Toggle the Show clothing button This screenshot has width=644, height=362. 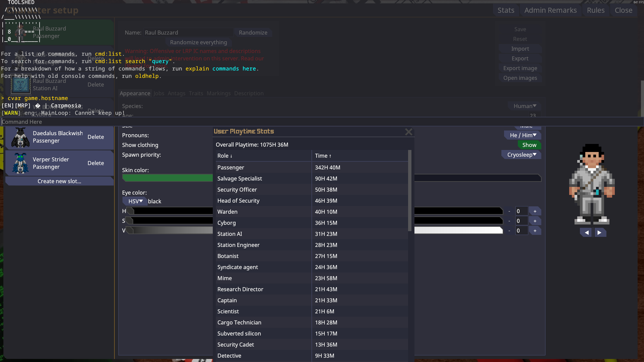pyautogui.click(x=529, y=145)
